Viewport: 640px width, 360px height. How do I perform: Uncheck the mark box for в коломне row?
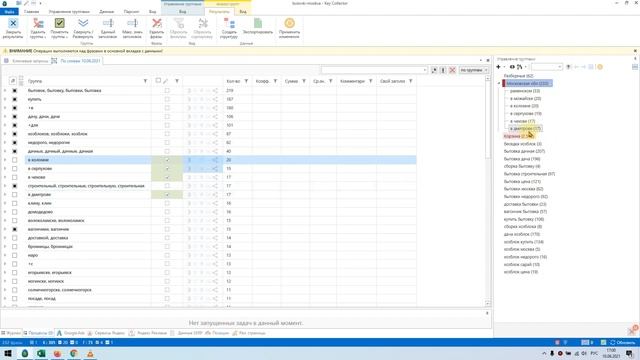167,160
